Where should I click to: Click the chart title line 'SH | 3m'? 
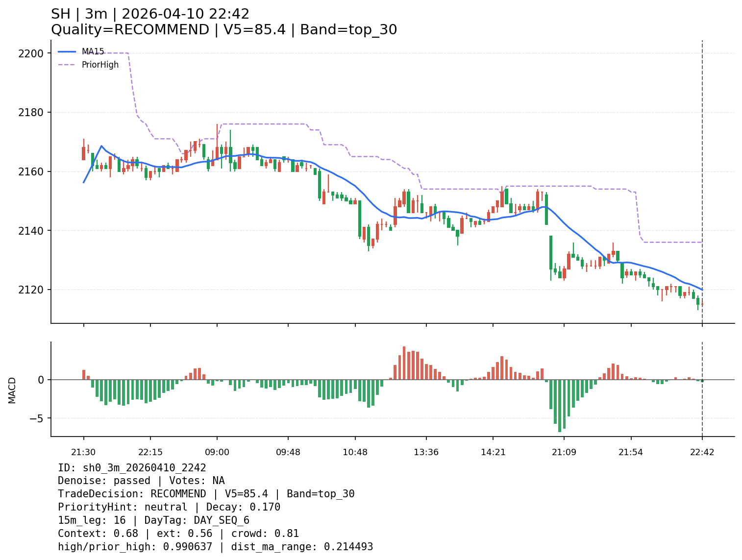(150, 14)
